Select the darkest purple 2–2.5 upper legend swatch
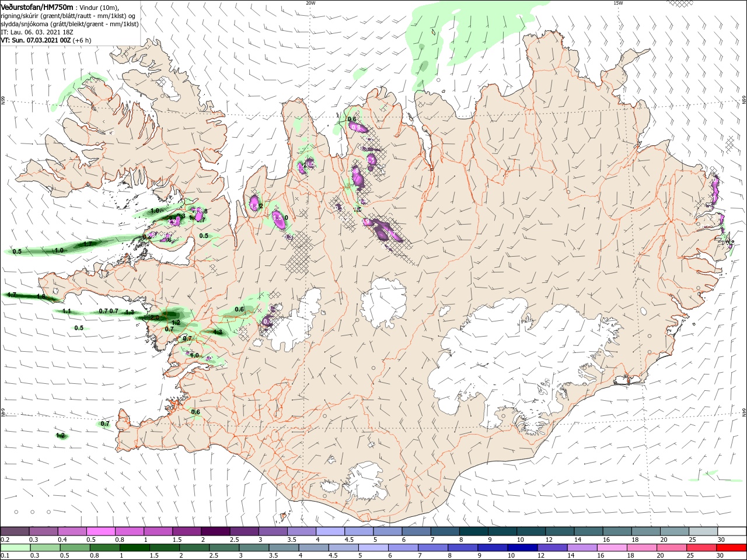The height and width of the screenshot is (560, 747). [x=215, y=531]
